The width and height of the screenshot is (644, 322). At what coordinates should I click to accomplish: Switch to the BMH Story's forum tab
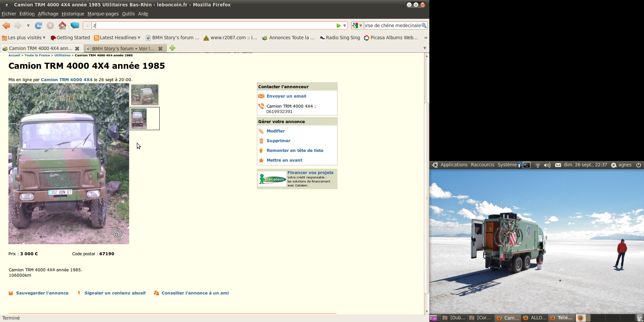pos(122,49)
